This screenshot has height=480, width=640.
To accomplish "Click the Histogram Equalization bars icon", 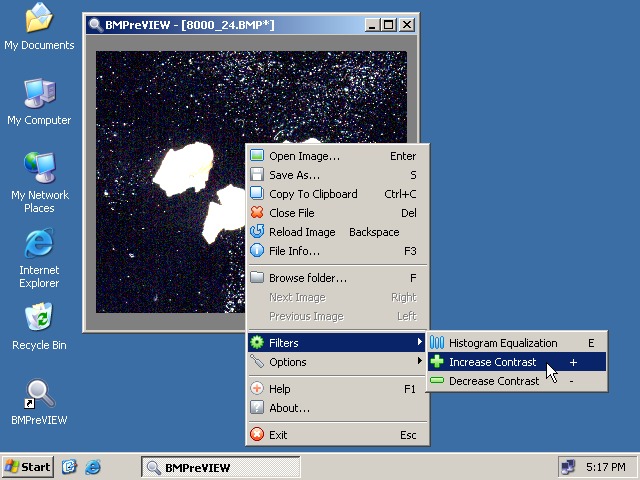I will 437,343.
